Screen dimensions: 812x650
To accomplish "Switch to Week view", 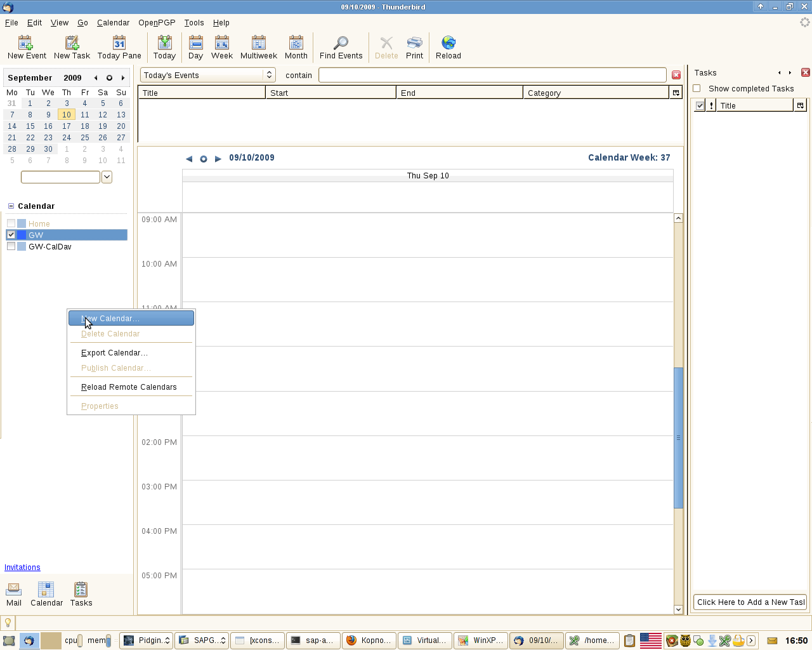I will tap(222, 48).
